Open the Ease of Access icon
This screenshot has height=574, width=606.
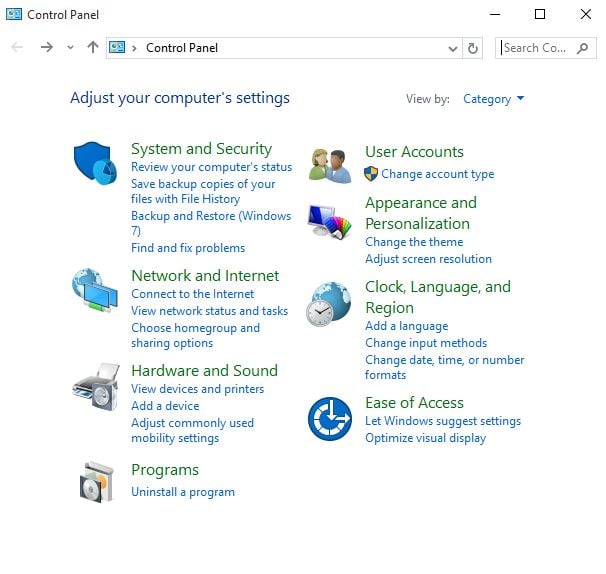330,419
